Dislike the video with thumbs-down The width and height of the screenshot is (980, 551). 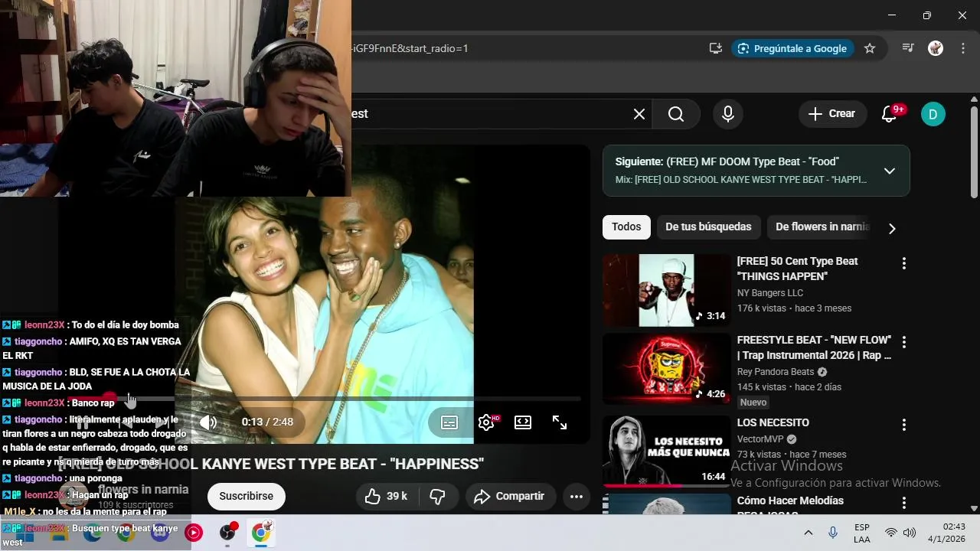[437, 497]
